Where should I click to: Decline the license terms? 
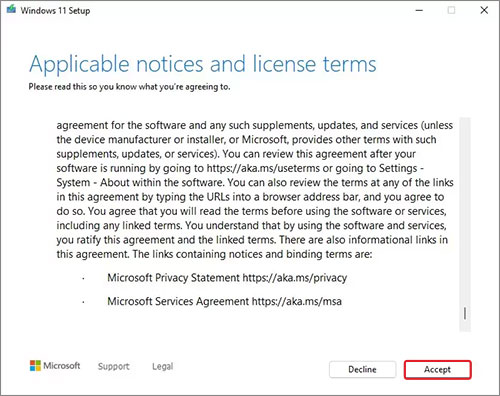[362, 370]
